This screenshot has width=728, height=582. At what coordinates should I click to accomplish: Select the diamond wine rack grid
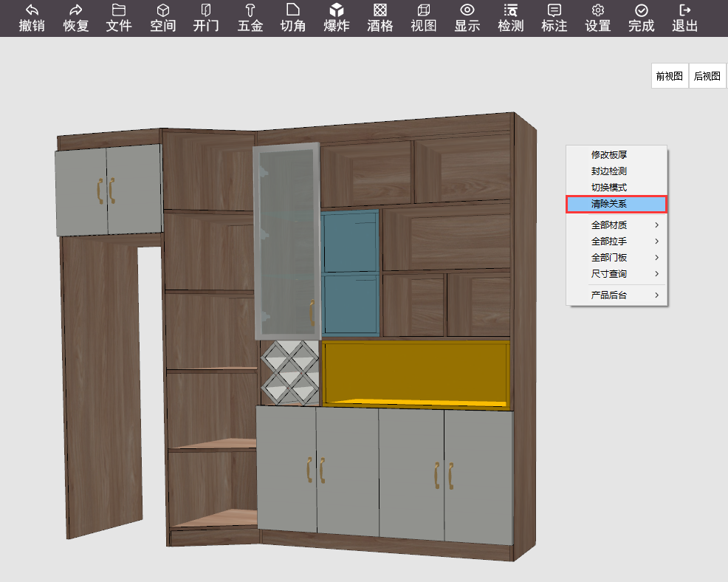290,372
